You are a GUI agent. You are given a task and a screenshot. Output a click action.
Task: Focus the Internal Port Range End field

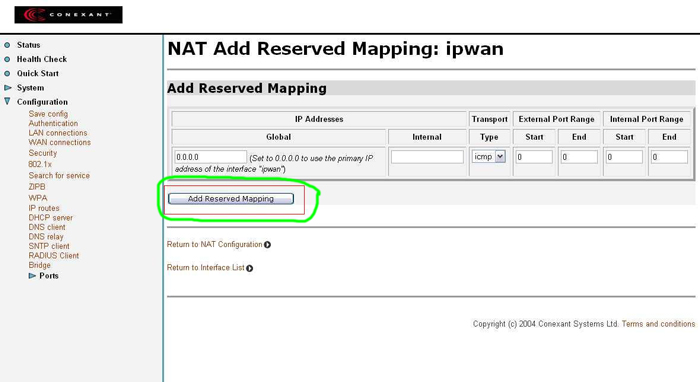tap(669, 157)
